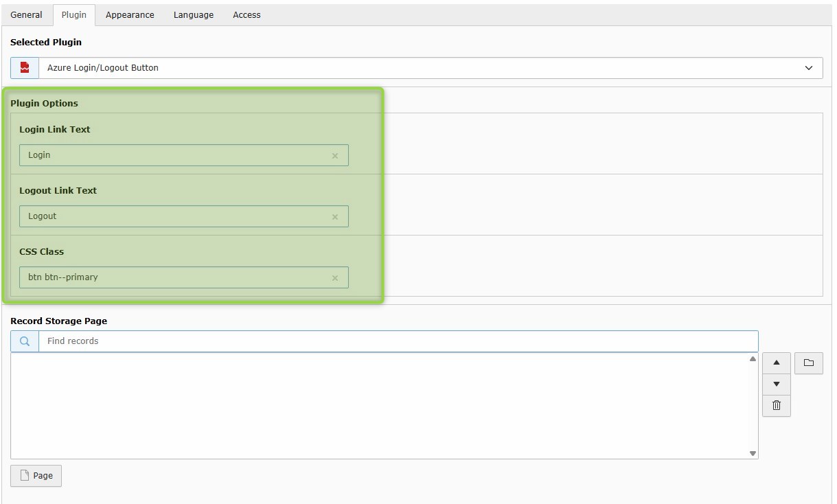837x504 pixels.
Task: Click the Find records search field
Action: (x=398, y=341)
